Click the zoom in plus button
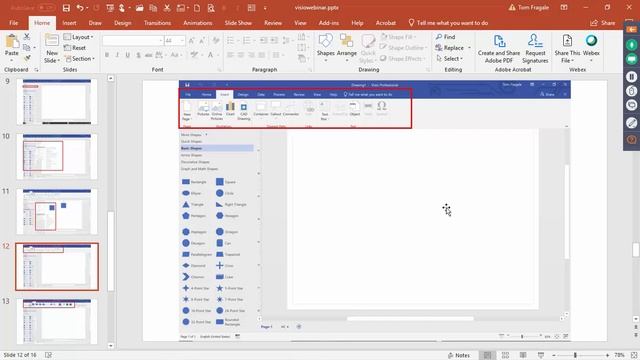Image resolution: width=640 pixels, height=360 pixels. click(x=607, y=355)
